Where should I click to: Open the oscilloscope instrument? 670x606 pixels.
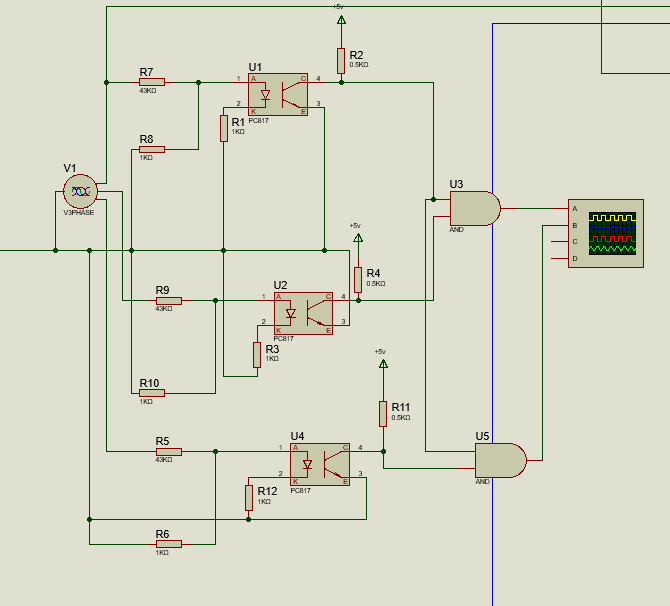pyautogui.click(x=606, y=233)
